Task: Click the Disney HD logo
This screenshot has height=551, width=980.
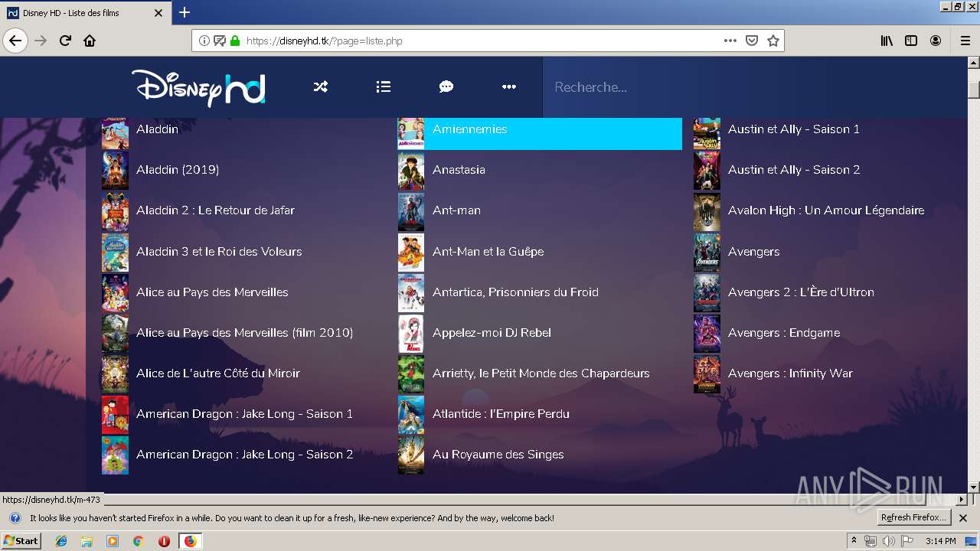Action: (x=198, y=87)
